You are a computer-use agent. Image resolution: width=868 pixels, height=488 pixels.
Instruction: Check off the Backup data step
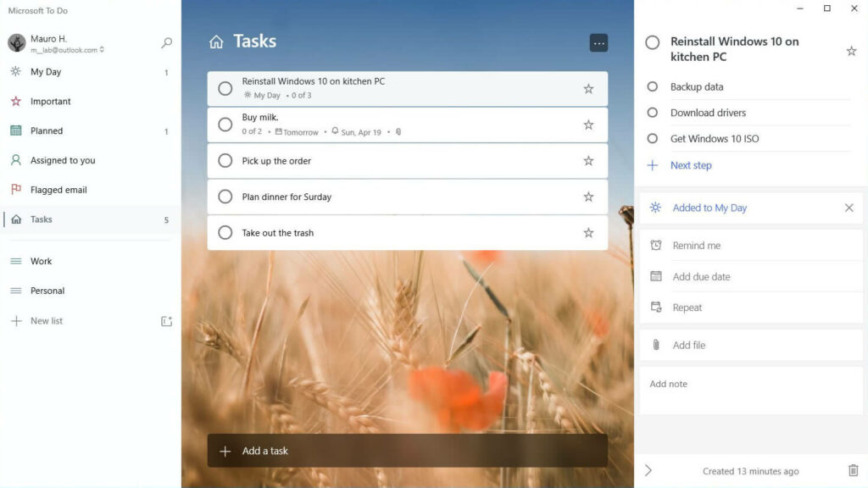(653, 86)
